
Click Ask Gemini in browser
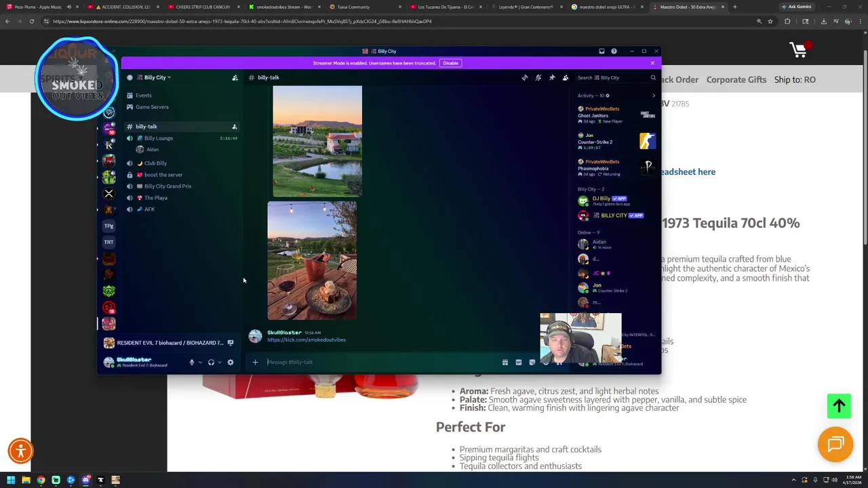click(x=796, y=7)
